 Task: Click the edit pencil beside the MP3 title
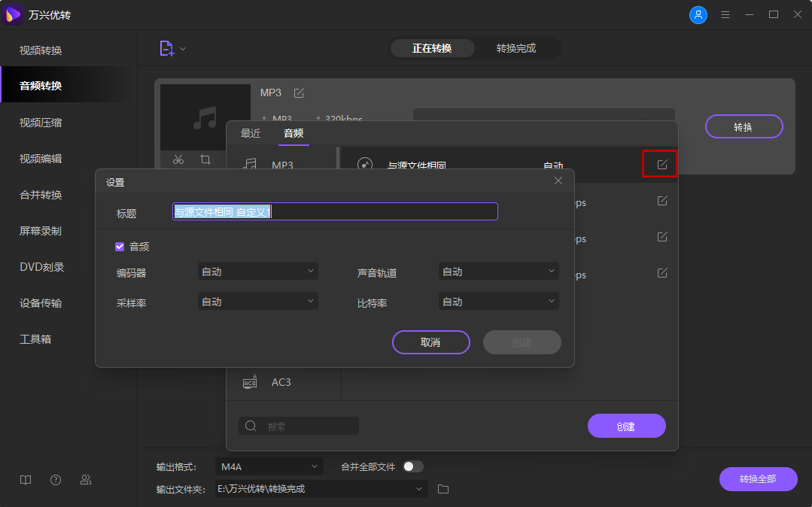[x=299, y=93]
